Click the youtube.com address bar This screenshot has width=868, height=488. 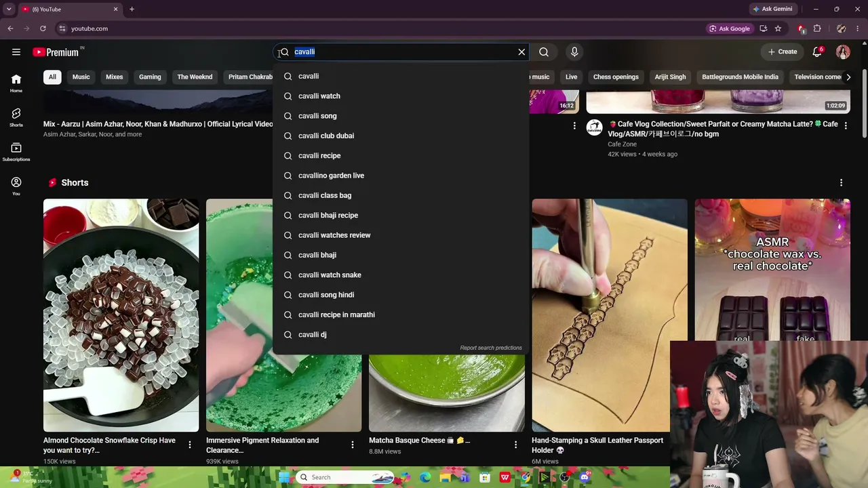pos(380,28)
